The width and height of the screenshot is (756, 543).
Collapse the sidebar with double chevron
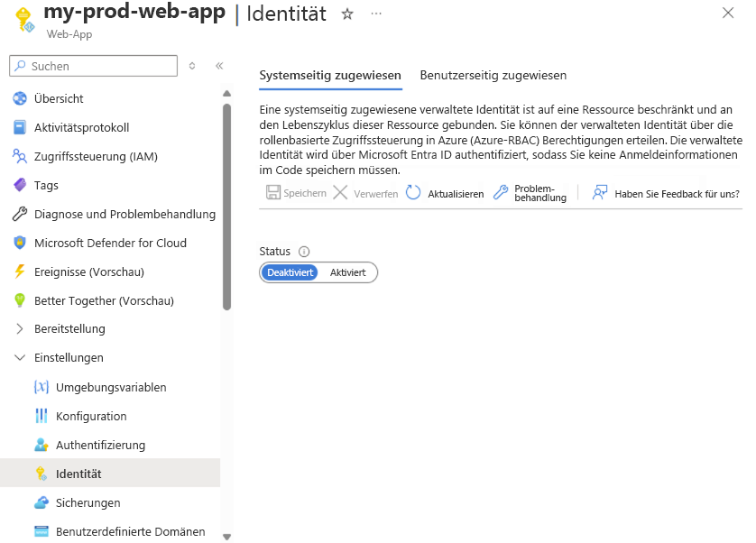pos(219,65)
